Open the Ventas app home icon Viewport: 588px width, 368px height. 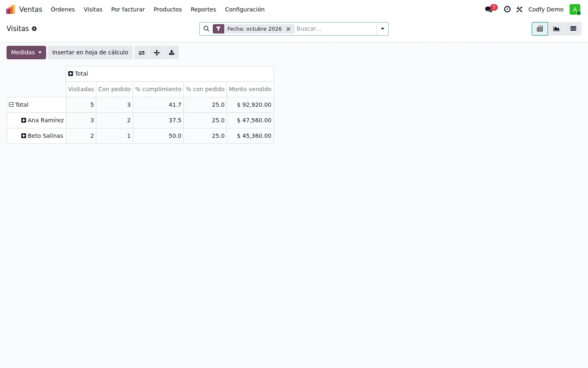[x=11, y=9]
